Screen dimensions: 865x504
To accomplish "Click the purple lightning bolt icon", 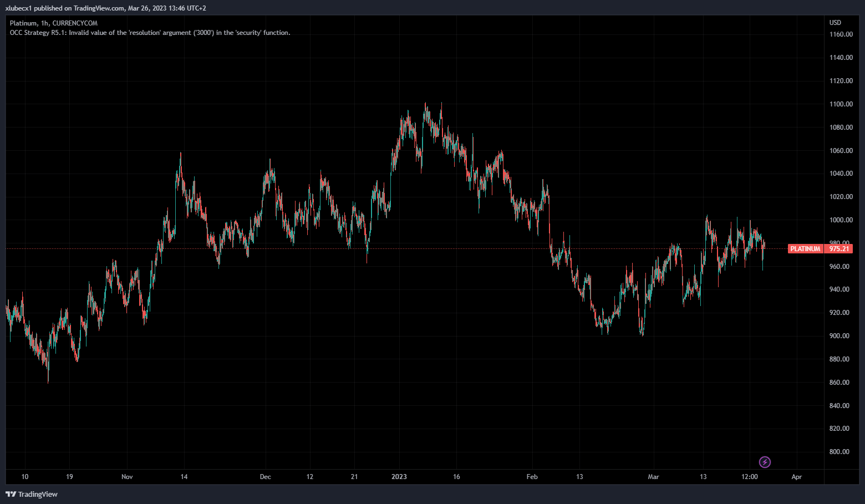I will pyautogui.click(x=765, y=462).
